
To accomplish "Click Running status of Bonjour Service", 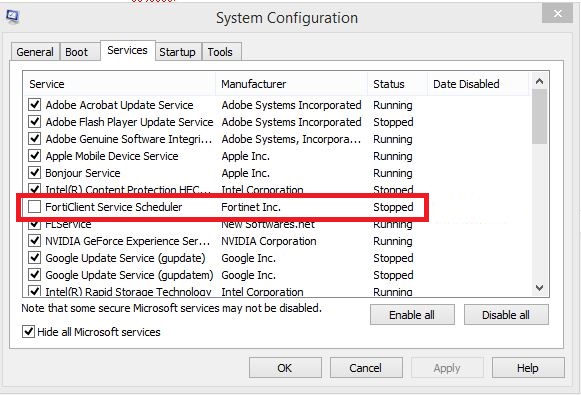I will point(393,173).
